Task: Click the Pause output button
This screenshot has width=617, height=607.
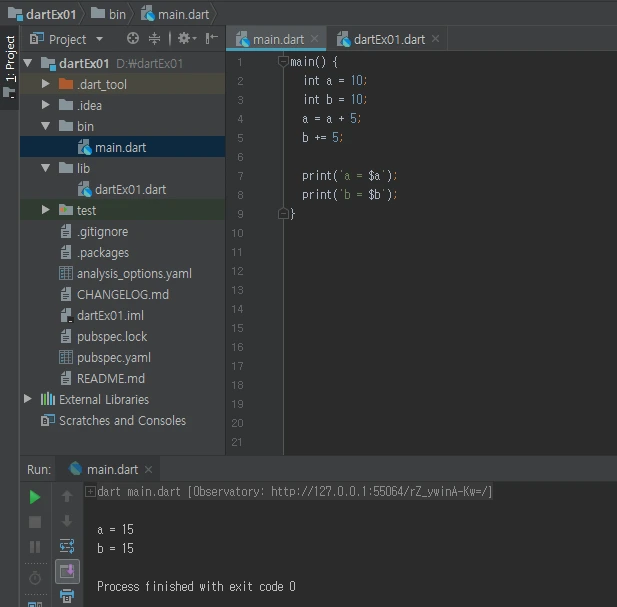Action: click(35, 547)
